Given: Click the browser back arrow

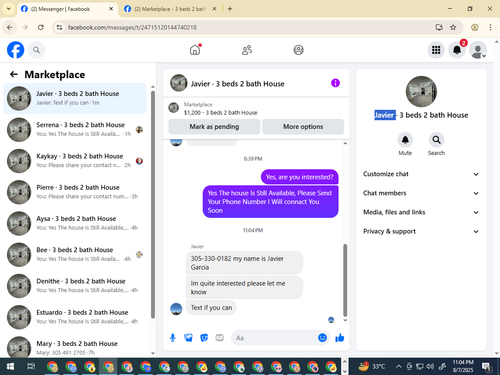Looking at the screenshot, I should tap(10, 27).
